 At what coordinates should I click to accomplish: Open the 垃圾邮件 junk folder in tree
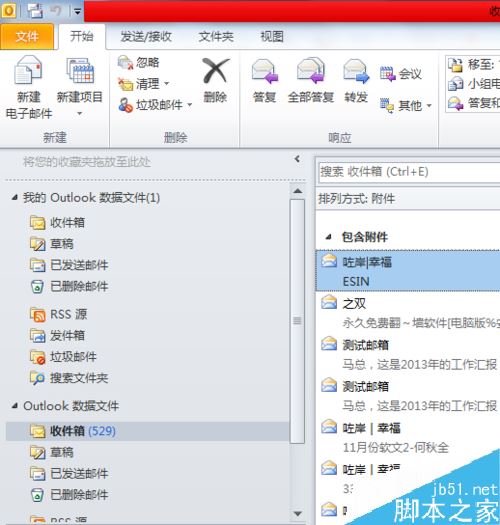[x=63, y=357]
